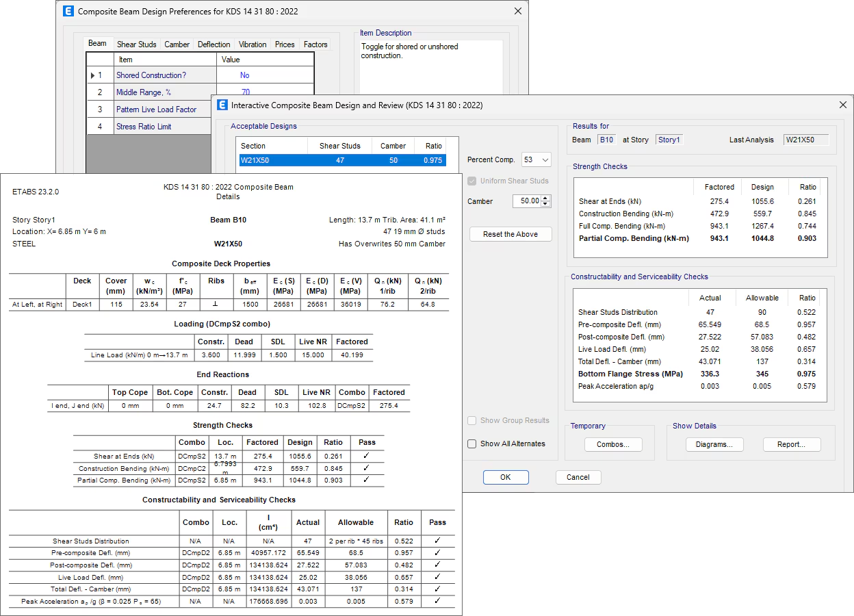Click the Reset the Above button
The image size is (854, 616).
[510, 234]
